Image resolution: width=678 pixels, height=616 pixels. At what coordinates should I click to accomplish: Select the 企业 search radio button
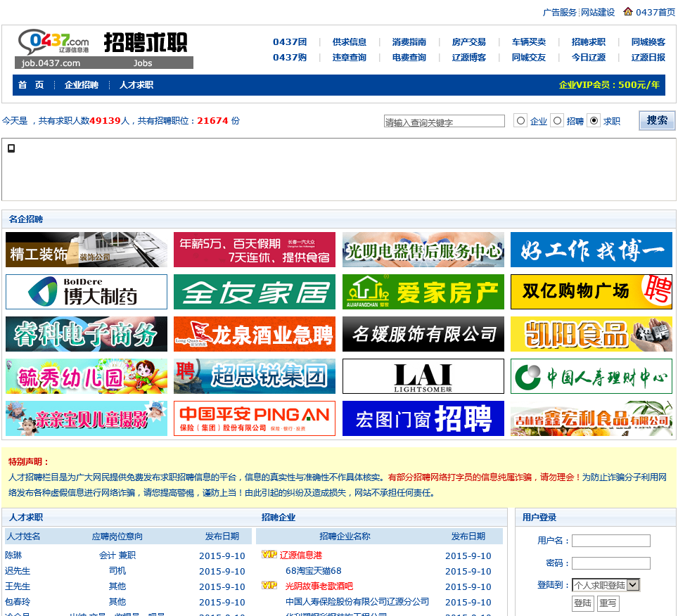pyautogui.click(x=520, y=121)
